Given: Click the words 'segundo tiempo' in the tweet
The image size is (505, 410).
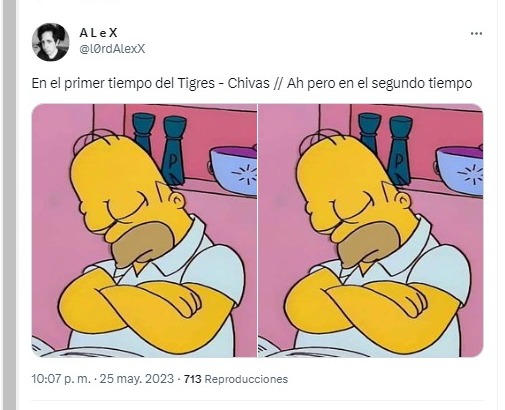Looking at the screenshot, I should [422, 83].
